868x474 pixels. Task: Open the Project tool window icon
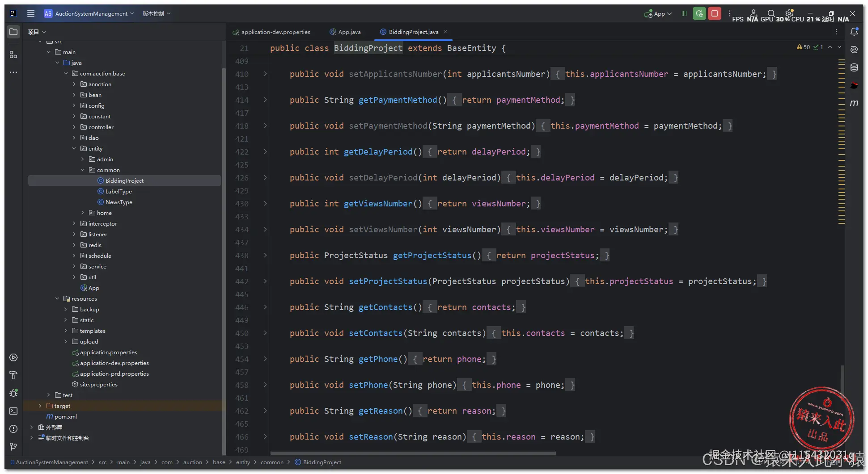tap(13, 32)
